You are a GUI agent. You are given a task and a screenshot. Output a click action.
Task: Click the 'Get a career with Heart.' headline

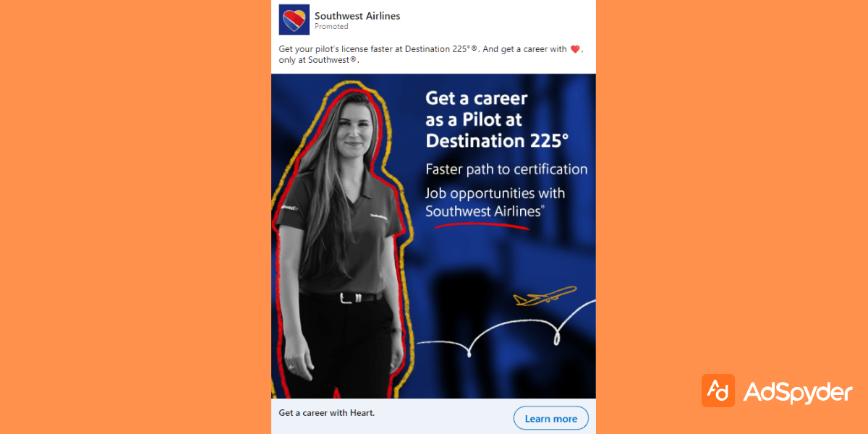pyautogui.click(x=327, y=413)
